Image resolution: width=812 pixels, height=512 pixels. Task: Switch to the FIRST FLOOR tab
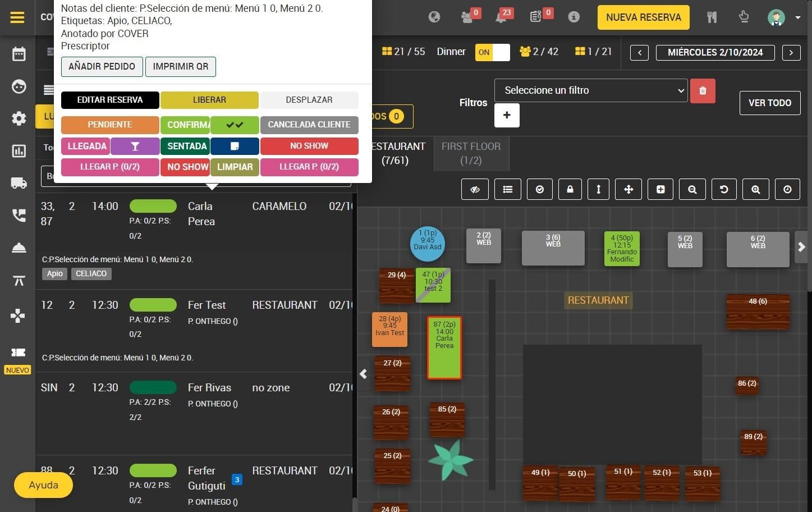point(471,153)
